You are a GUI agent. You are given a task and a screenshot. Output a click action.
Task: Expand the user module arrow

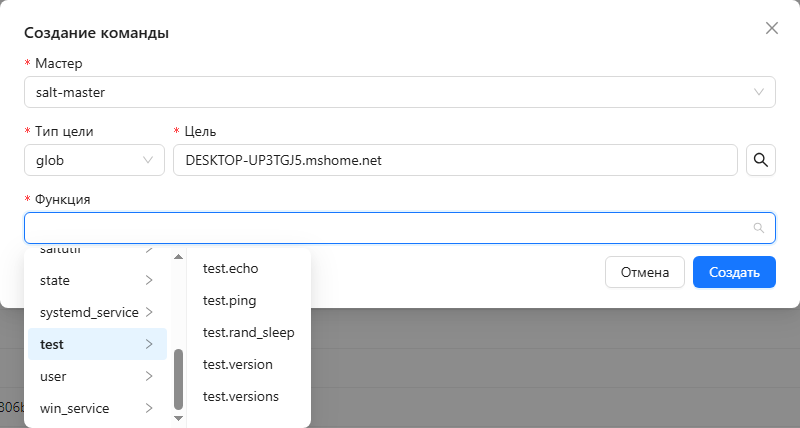(x=149, y=376)
